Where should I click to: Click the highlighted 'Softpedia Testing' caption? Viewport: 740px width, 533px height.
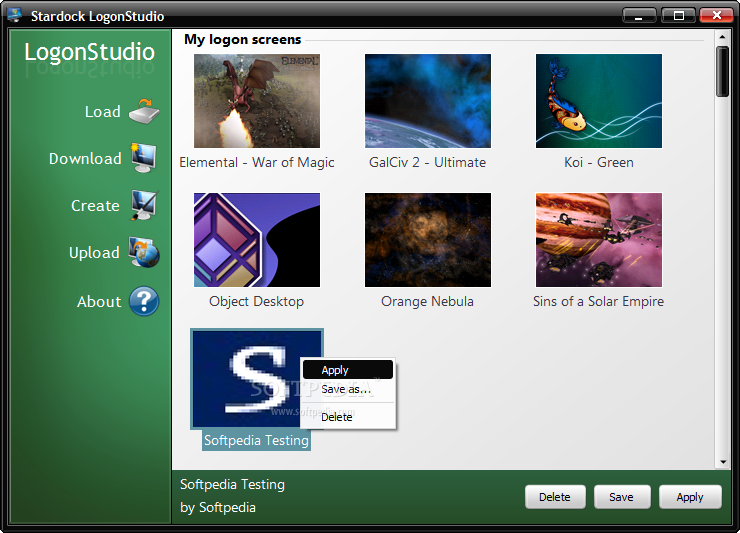[257, 440]
